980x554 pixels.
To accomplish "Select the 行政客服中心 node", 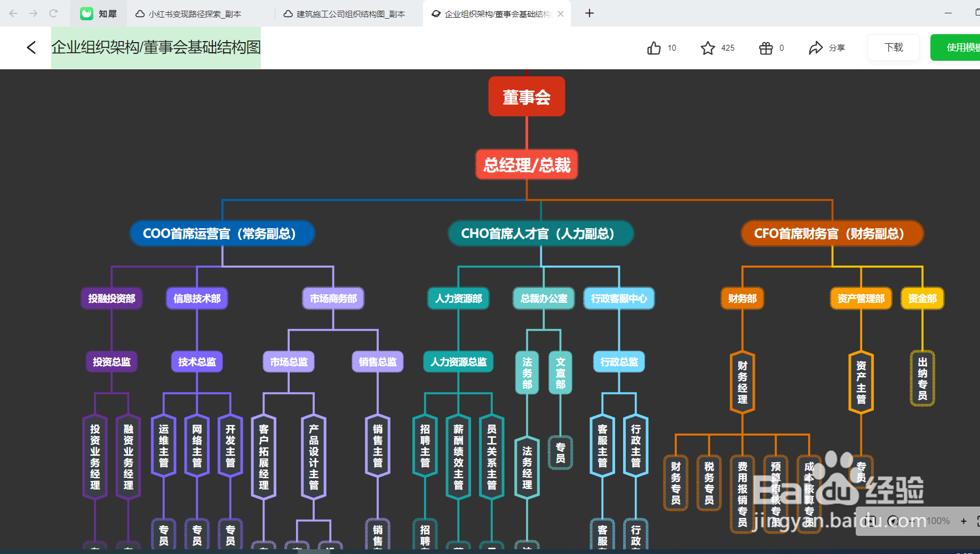I will [x=619, y=298].
